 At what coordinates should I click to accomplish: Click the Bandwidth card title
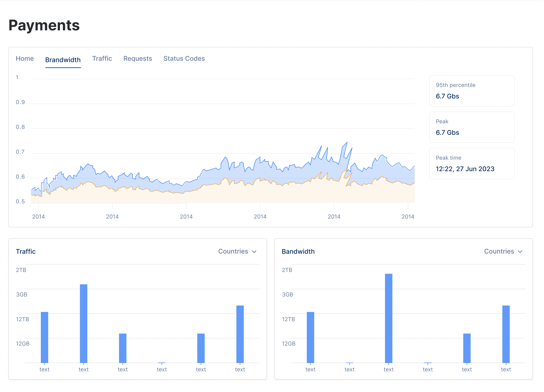[x=298, y=251]
